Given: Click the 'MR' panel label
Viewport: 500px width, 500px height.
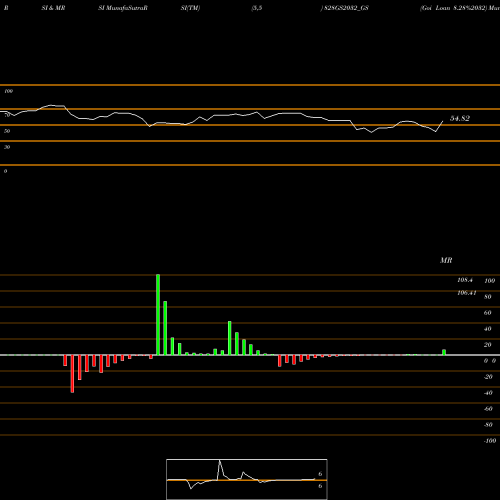Looking at the screenshot, I should (446, 260).
